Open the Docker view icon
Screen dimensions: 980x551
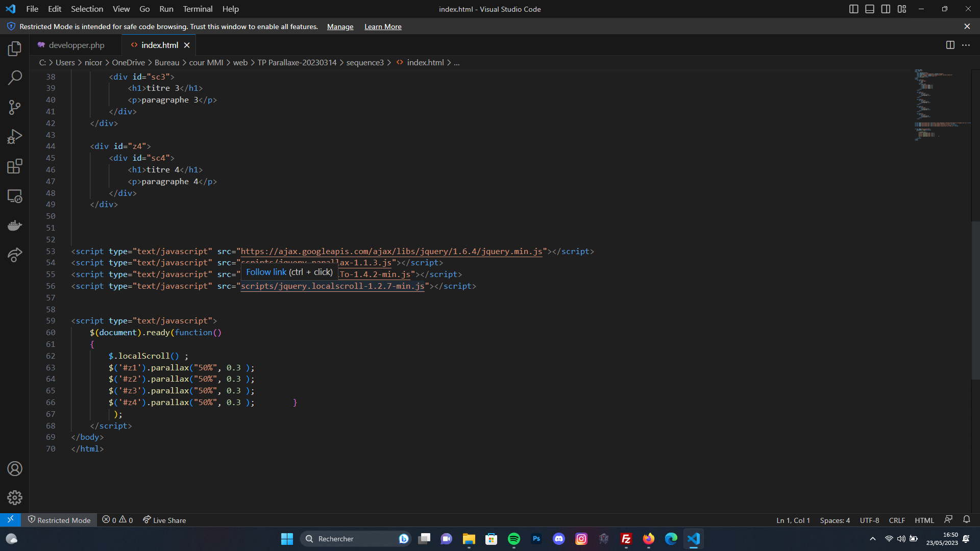pos(15,225)
